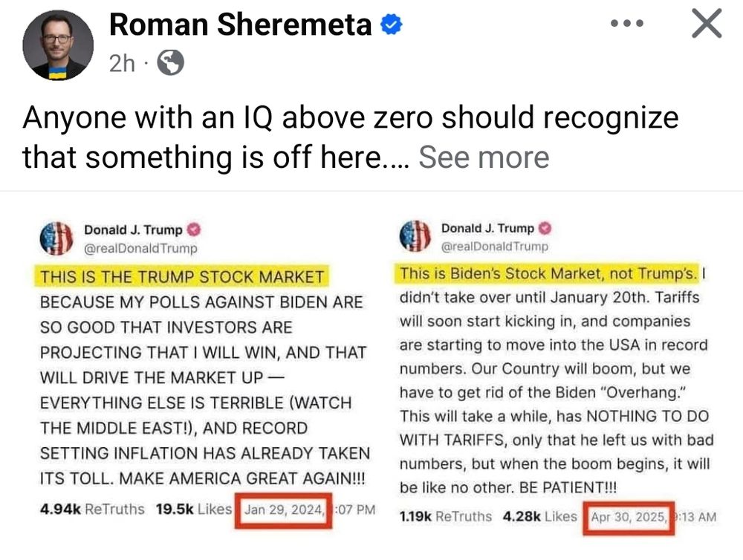The image size is (743, 560).
Task: Click the highlighted "THIS IS THE TRUMP STOCK MARKET" text
Action: coord(182,277)
